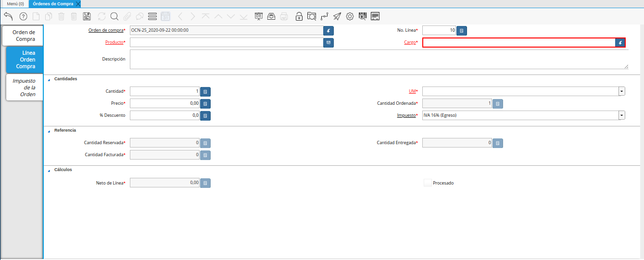Focus the No. Línea input field
Image resolution: width=644 pixels, height=260 pixels.
(x=439, y=31)
